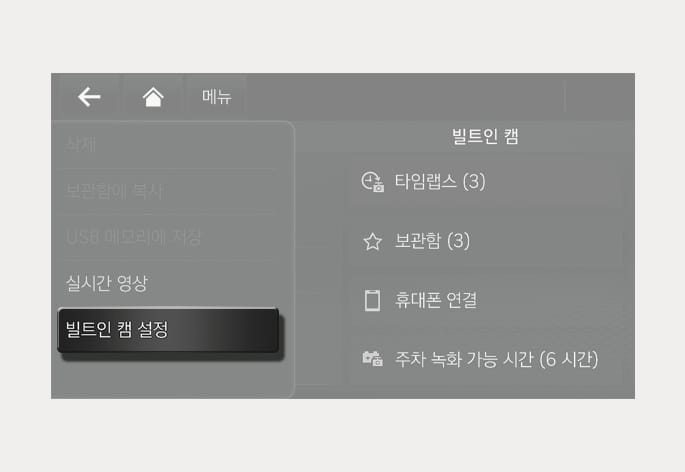This screenshot has height=472, width=685.
Task: Tap the phone icon beside 휴대폰 연결
Action: 372,300
